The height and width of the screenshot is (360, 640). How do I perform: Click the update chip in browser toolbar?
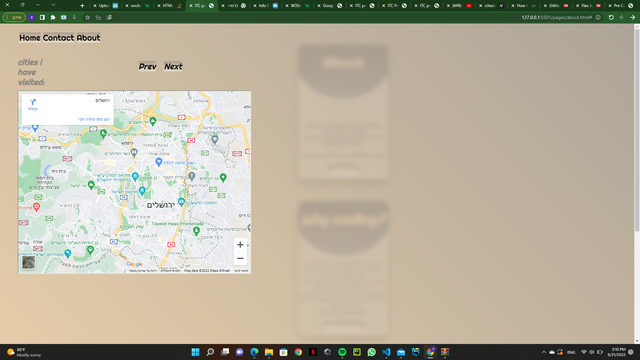tap(14, 18)
